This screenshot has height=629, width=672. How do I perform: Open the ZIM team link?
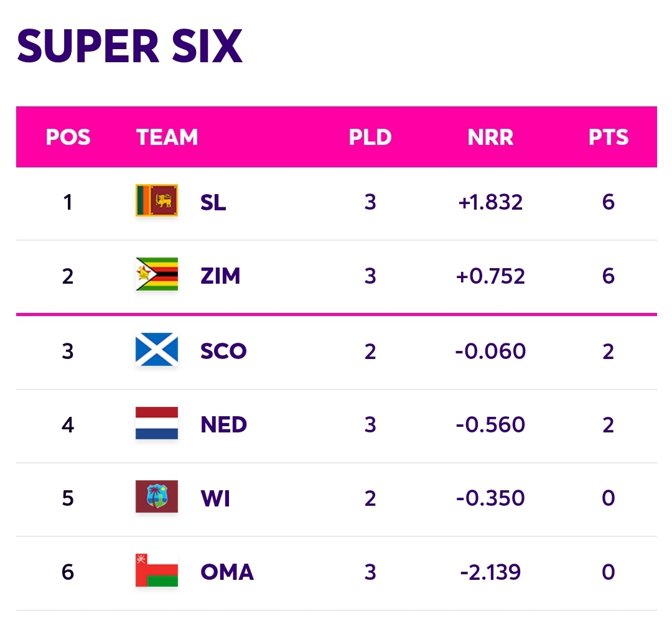(x=220, y=276)
